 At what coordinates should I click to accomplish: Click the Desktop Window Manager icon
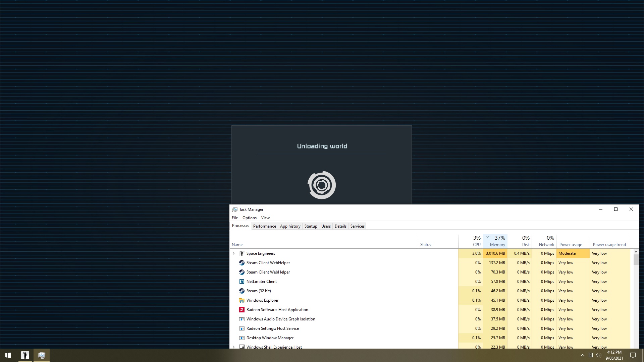(x=241, y=338)
